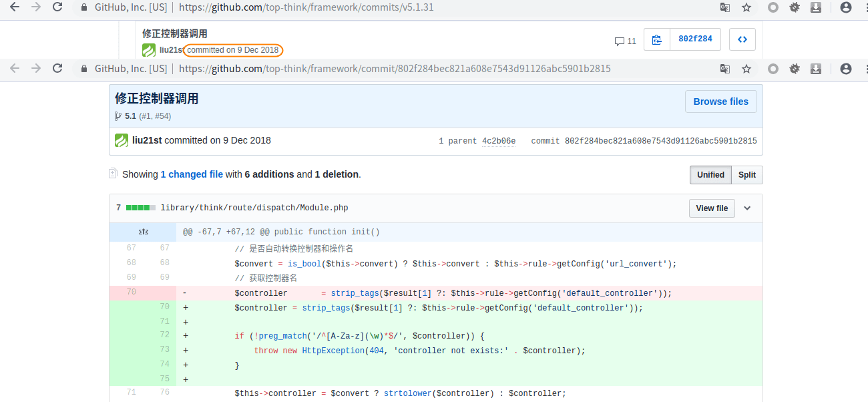Focus the commit/802f284bec URL field
Image resolution: width=868 pixels, height=402 pixels.
pyautogui.click(x=394, y=69)
